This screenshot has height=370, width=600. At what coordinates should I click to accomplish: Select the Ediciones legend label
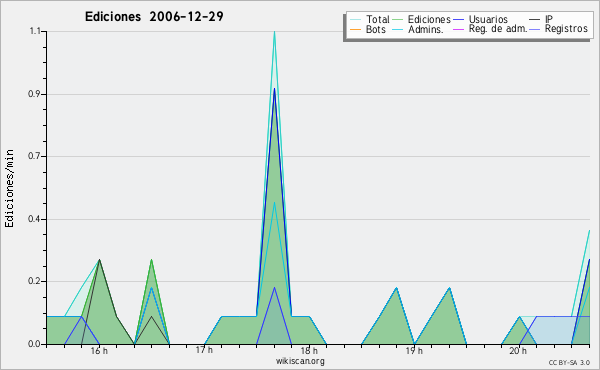(x=429, y=19)
